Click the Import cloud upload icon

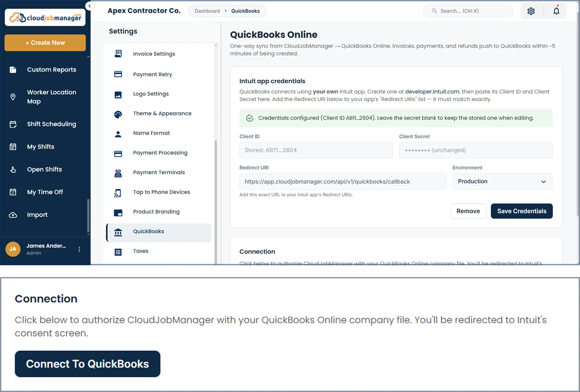(13, 215)
